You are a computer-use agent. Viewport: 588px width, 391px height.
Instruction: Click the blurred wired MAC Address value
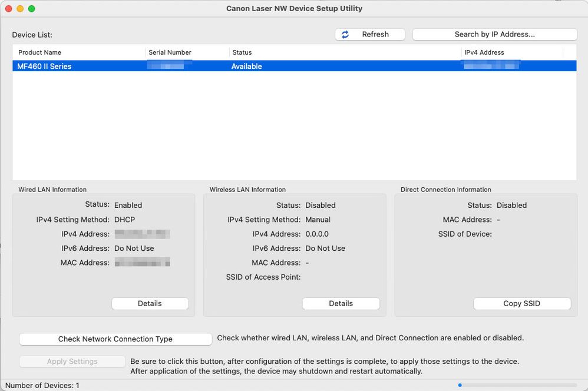point(142,262)
